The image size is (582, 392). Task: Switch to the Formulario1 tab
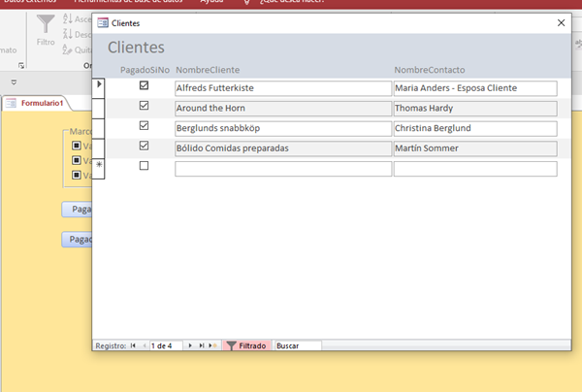coord(36,103)
